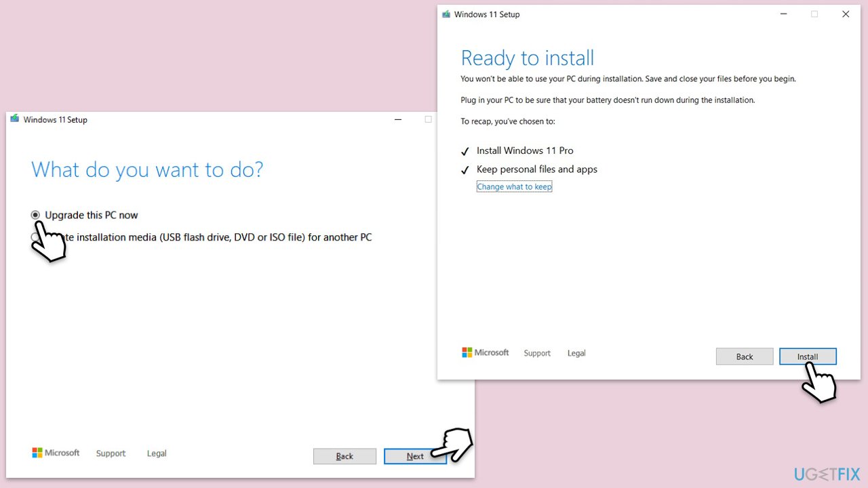The width and height of the screenshot is (868, 488).
Task: Open Support link in the Ready to install window
Action: 537,353
